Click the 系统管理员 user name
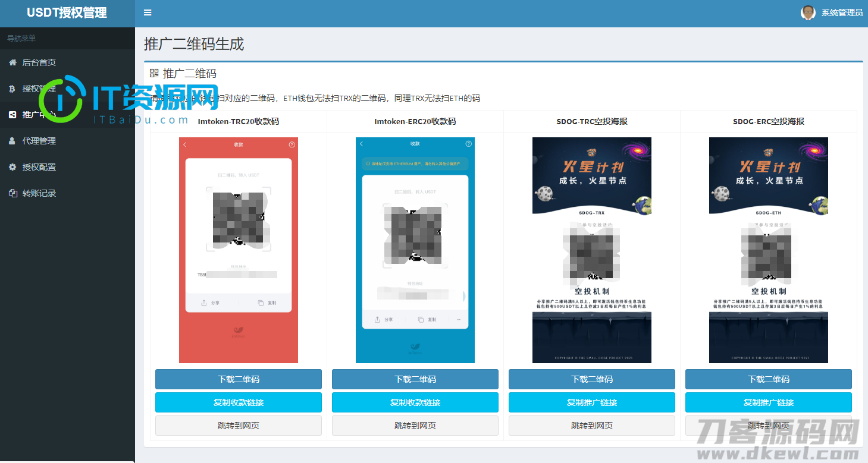Image resolution: width=868 pixels, height=463 pixels. [842, 12]
